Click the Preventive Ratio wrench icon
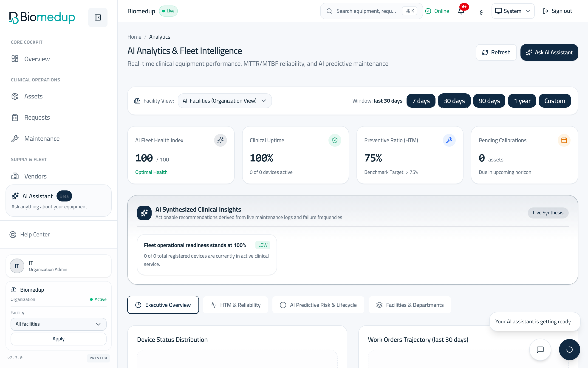 (449, 140)
